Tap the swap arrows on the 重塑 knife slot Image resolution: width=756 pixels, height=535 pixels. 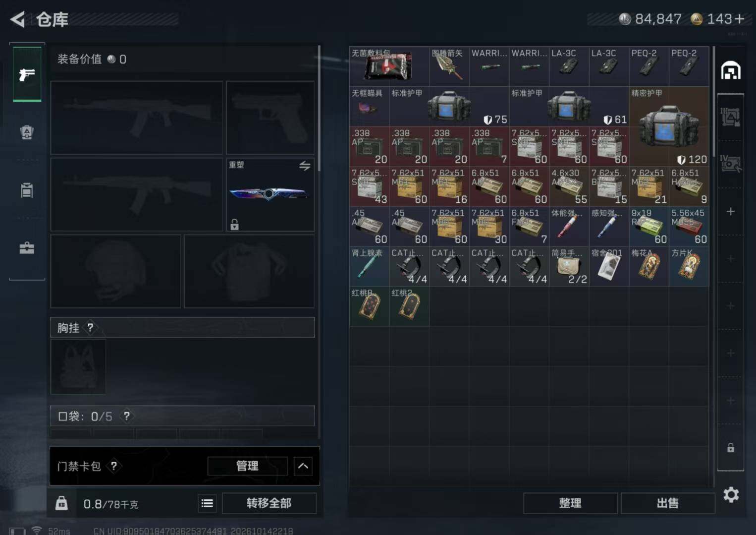pyautogui.click(x=305, y=165)
